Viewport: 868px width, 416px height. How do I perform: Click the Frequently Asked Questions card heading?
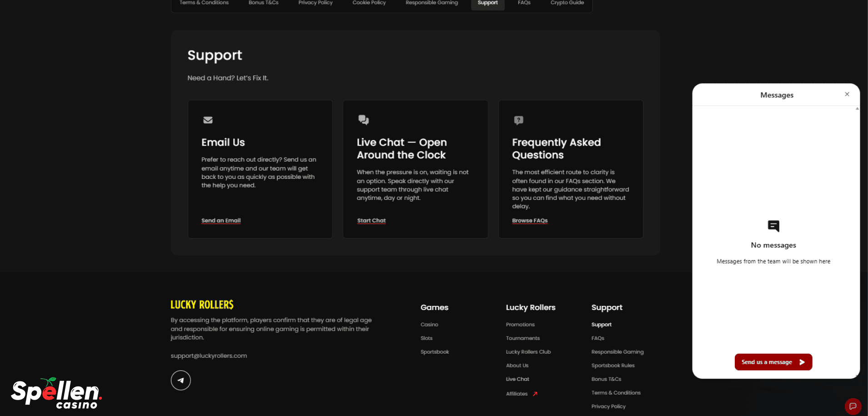[557, 149]
